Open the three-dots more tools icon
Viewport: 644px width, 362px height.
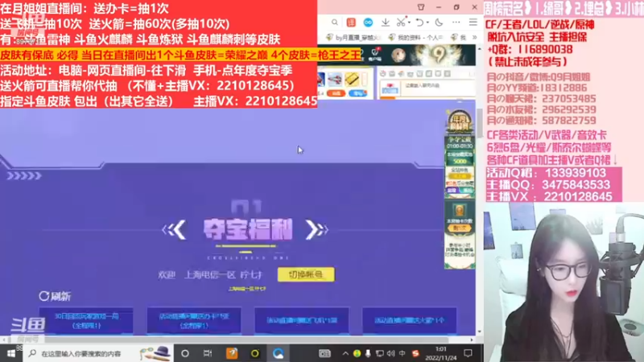click(456, 23)
